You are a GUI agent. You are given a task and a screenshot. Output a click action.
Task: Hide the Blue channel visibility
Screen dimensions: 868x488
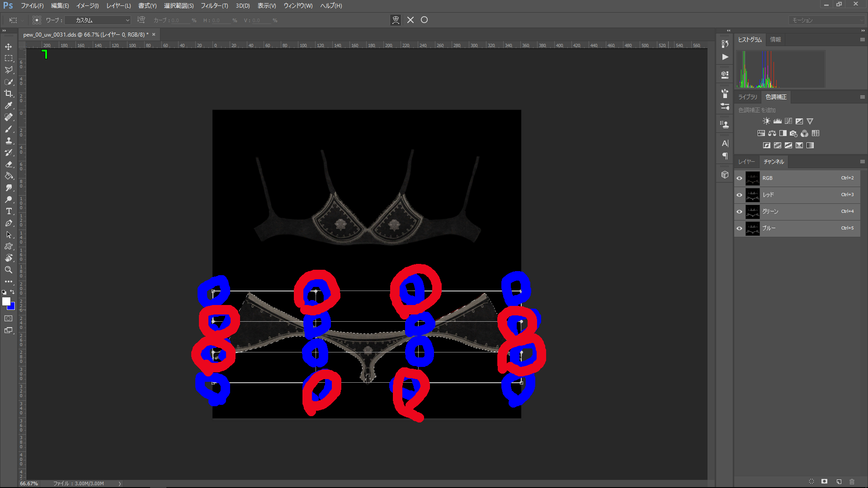[x=740, y=228]
